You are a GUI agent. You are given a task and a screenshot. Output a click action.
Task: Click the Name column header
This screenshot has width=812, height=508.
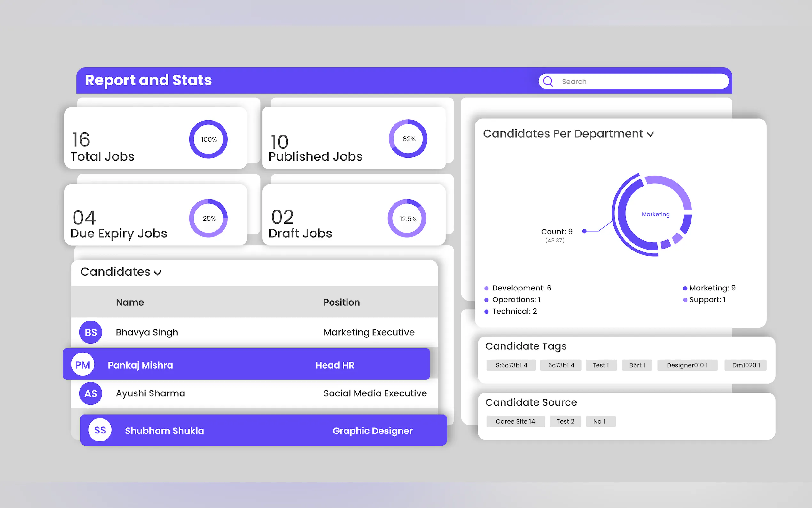(130, 302)
